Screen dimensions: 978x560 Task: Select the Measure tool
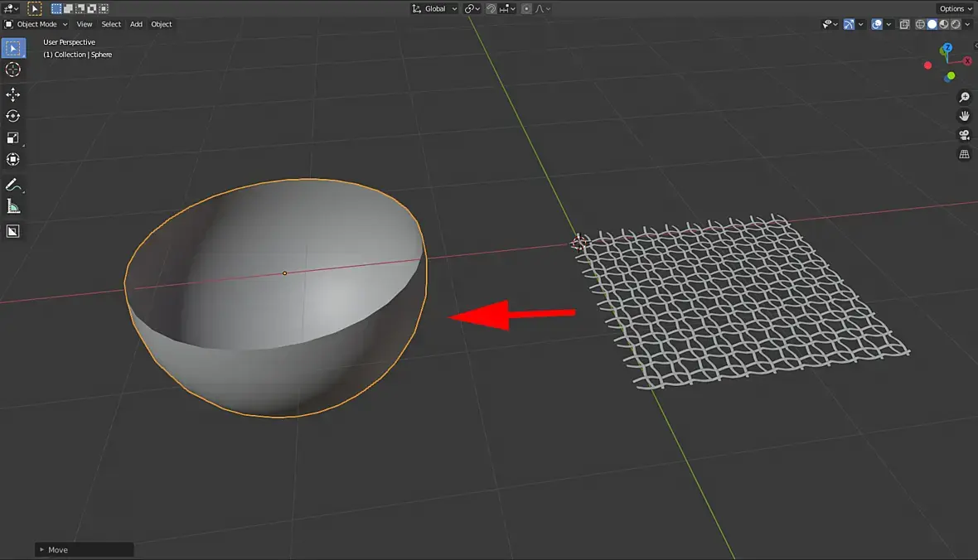[13, 206]
